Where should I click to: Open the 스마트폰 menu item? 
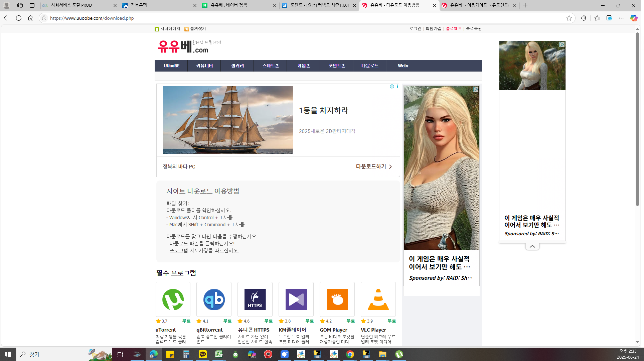271,66
